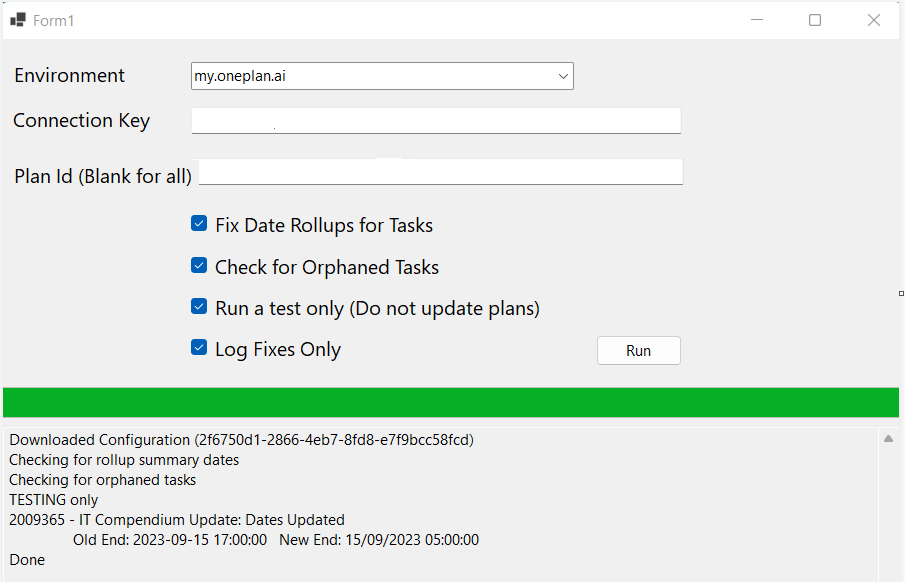Click the 'Plan Id (Blank for all)' label
Screen dimensions: 905x582
pos(103,176)
